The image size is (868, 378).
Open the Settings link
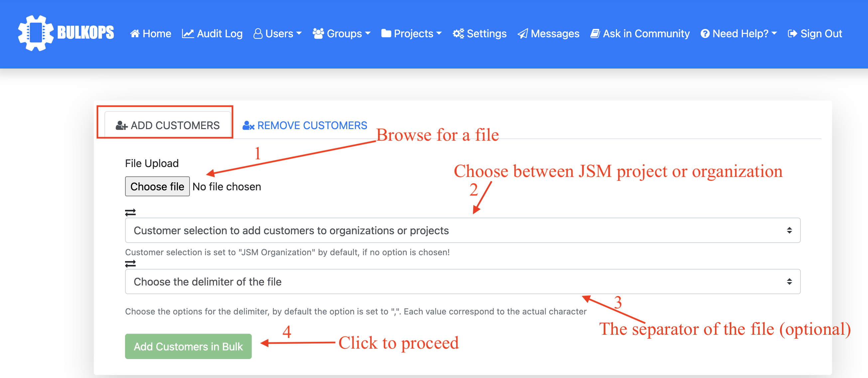pyautogui.click(x=480, y=33)
